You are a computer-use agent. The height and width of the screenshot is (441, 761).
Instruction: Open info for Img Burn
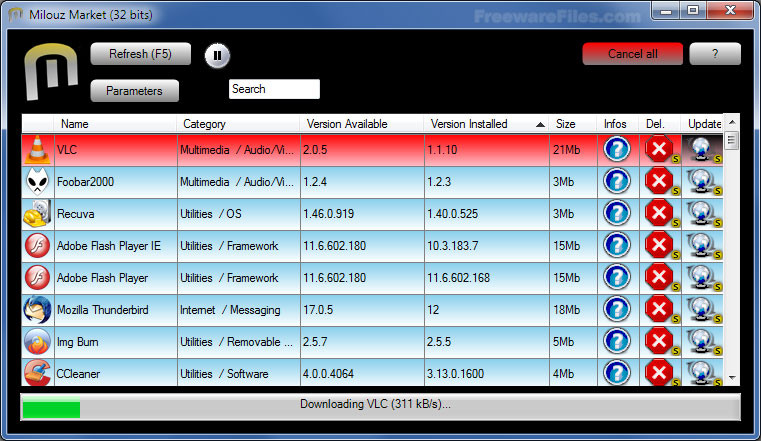click(x=617, y=342)
